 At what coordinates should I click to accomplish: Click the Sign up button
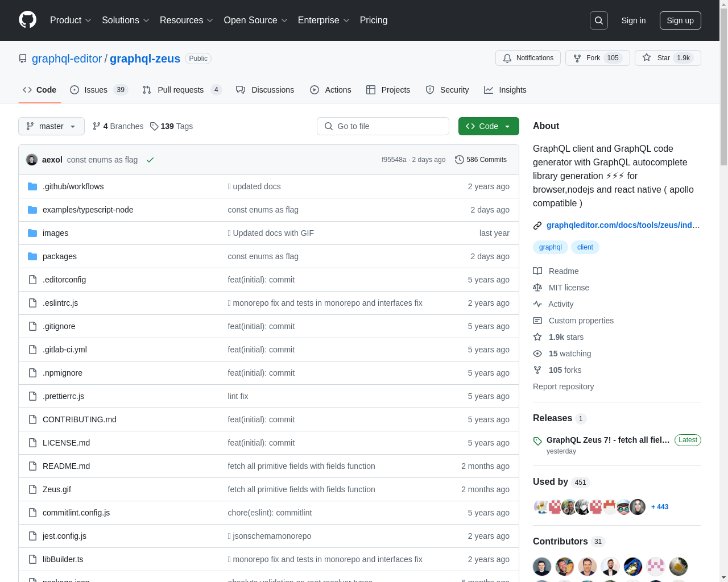680,20
